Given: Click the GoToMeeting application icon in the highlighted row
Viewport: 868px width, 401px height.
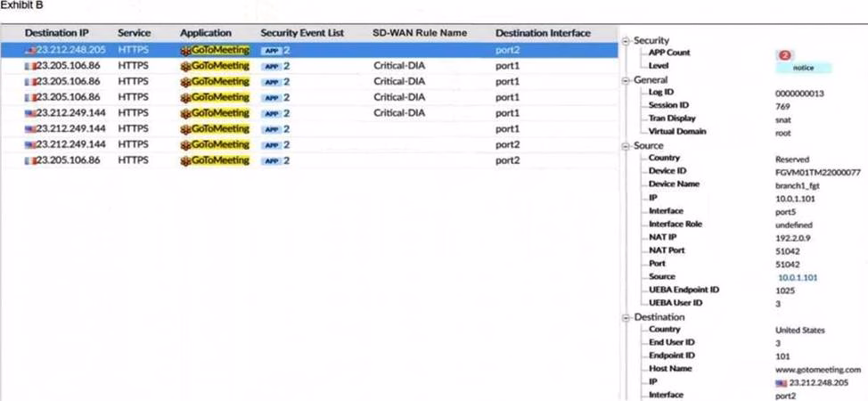Looking at the screenshot, I should coord(185,51).
